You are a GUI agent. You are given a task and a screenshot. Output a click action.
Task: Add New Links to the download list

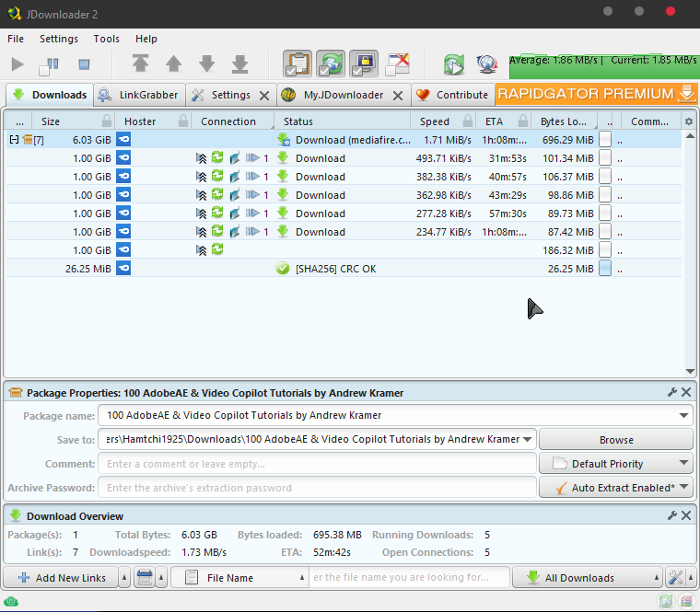pos(61,578)
